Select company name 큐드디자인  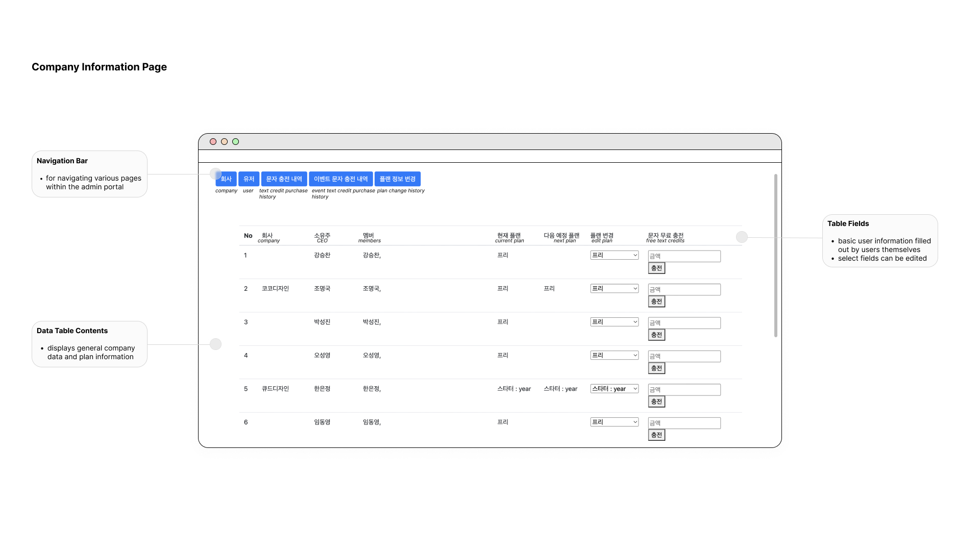point(275,389)
